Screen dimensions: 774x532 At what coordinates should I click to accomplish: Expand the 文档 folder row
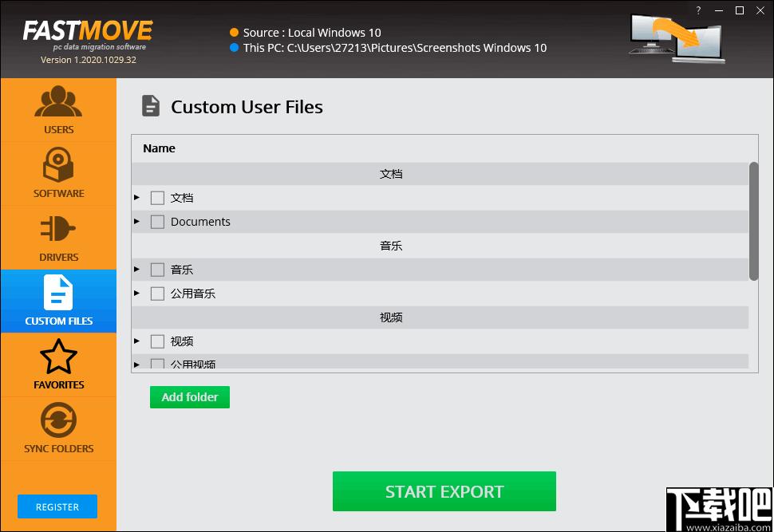(136, 197)
